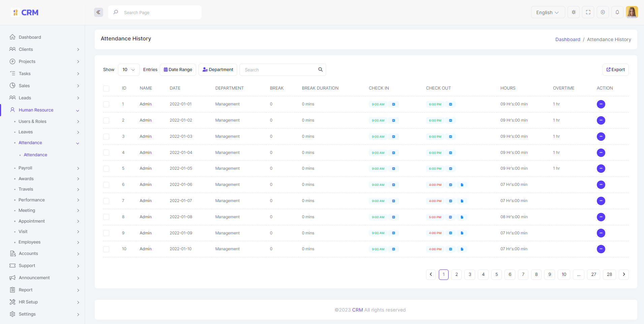This screenshot has height=324, width=644.
Task: Open the English language dropdown
Action: (548, 12)
